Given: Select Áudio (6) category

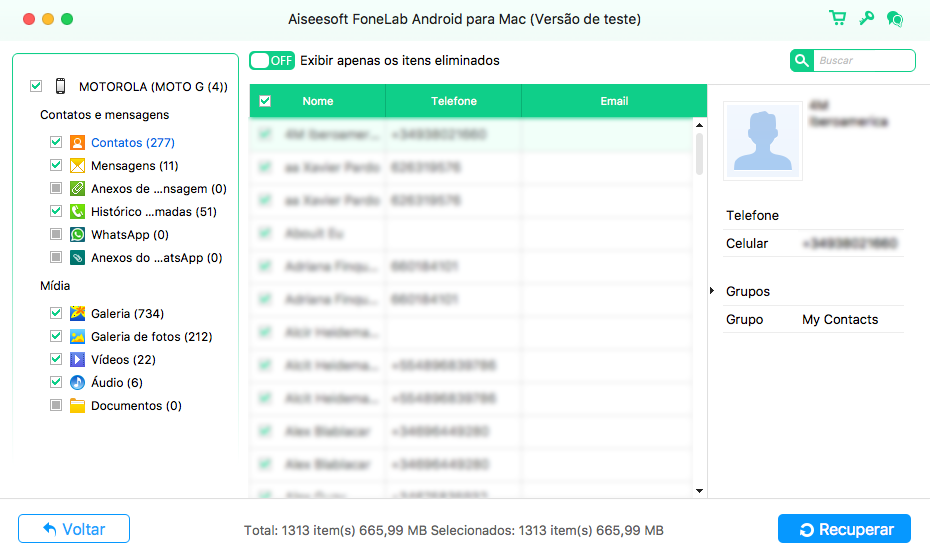Looking at the screenshot, I should (x=117, y=383).
